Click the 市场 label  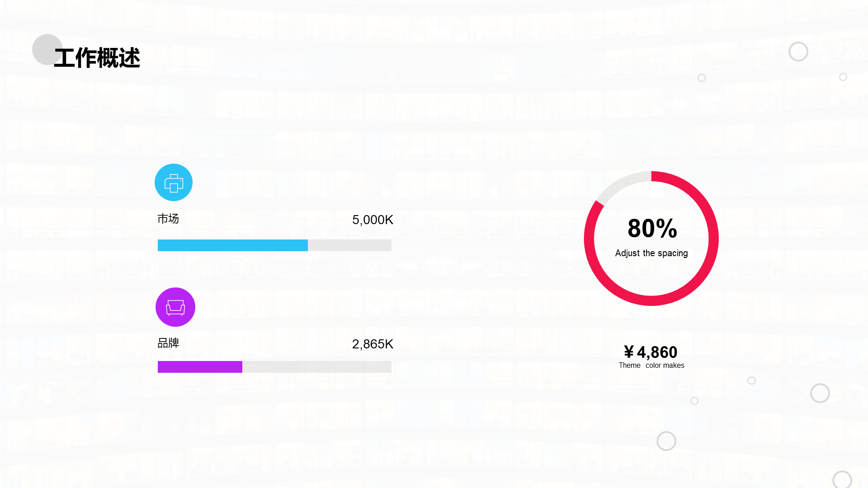click(168, 219)
